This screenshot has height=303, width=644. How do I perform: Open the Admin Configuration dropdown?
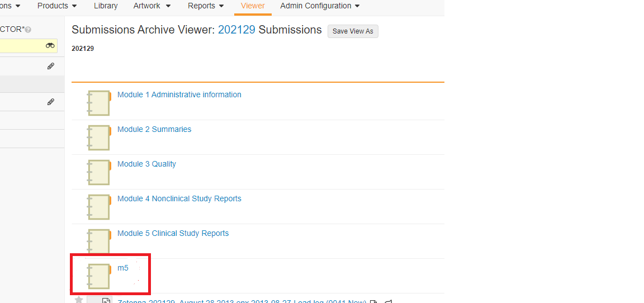coord(320,6)
